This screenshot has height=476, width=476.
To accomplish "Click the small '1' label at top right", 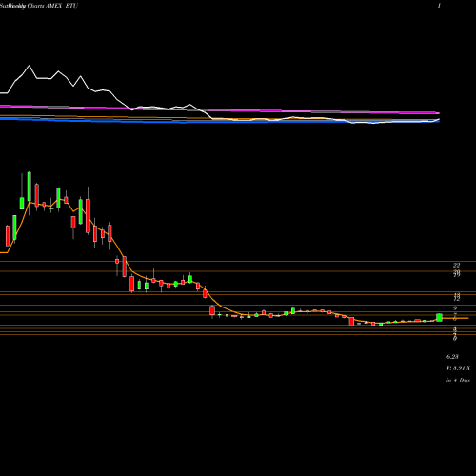I will pyautogui.click(x=439, y=6).
